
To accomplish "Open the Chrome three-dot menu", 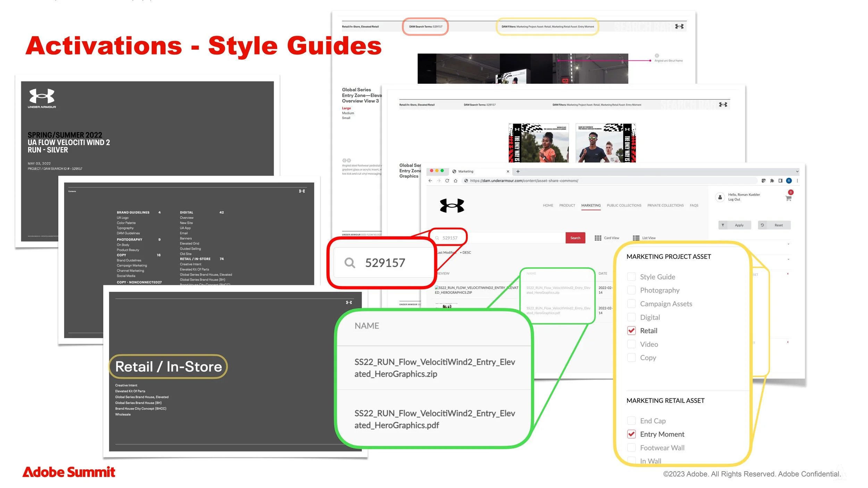I will pos(797,181).
